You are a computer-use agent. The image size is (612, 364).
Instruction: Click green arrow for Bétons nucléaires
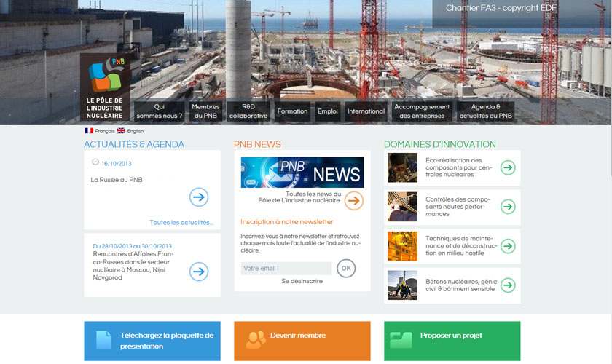click(508, 285)
